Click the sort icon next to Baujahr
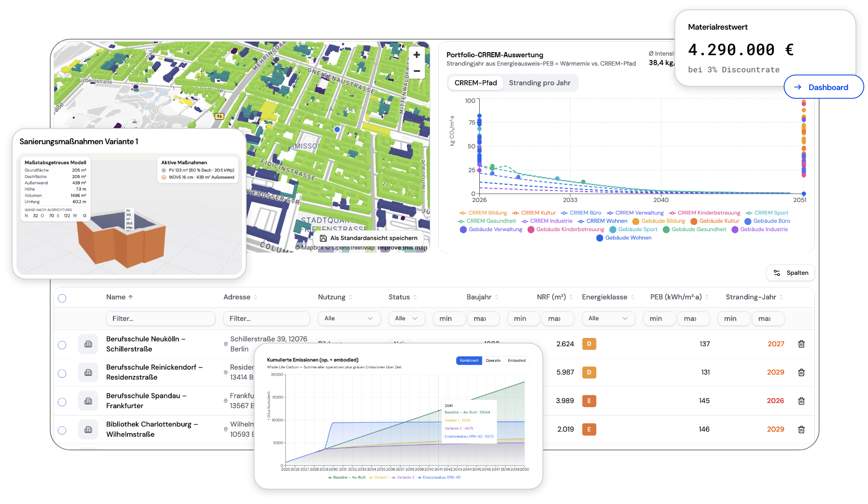The height and width of the screenshot is (504, 868). pos(496,297)
